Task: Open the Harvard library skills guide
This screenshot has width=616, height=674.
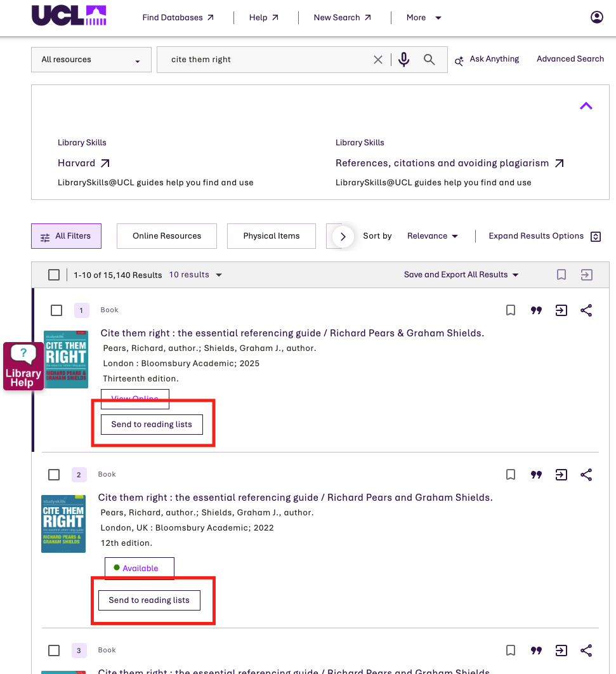Action: click(x=84, y=163)
